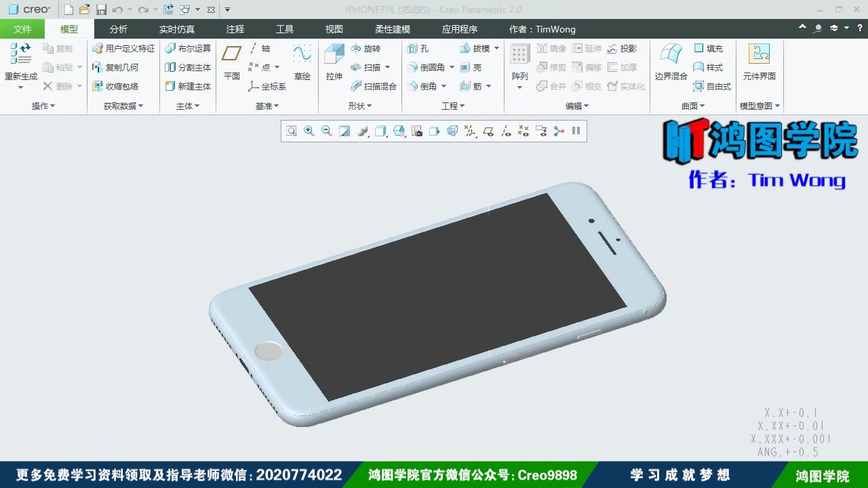Open the Sweep (扫描) dropdown arrow

pos(388,67)
